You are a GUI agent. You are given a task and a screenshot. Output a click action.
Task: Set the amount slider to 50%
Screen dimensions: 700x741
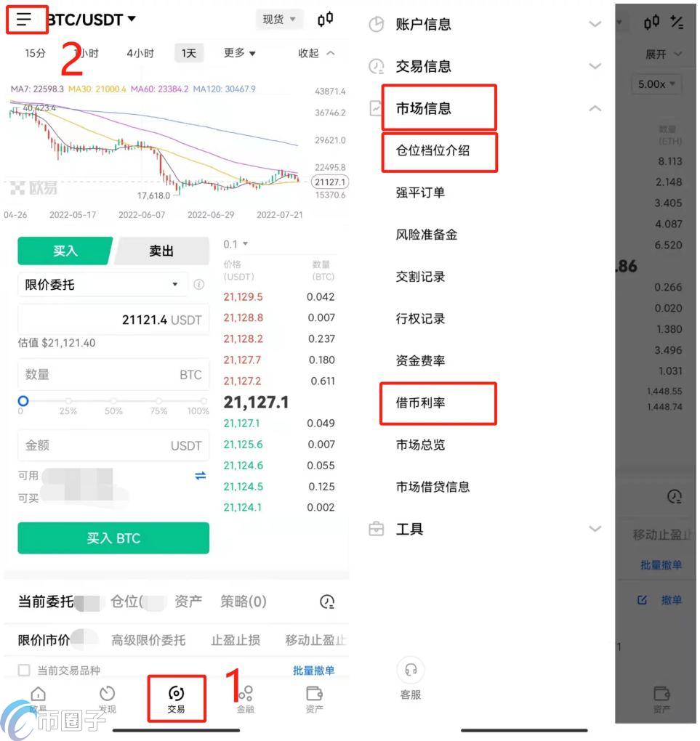coord(113,401)
